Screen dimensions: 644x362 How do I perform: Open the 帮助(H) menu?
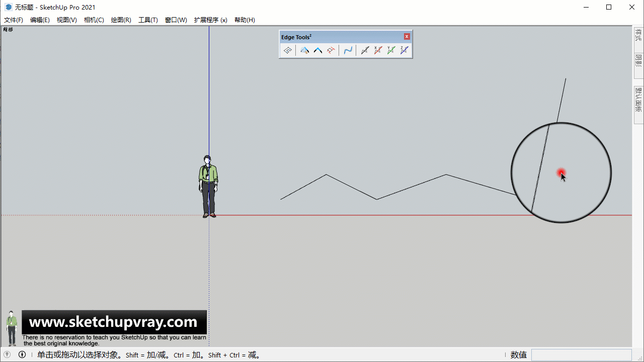[245, 20]
